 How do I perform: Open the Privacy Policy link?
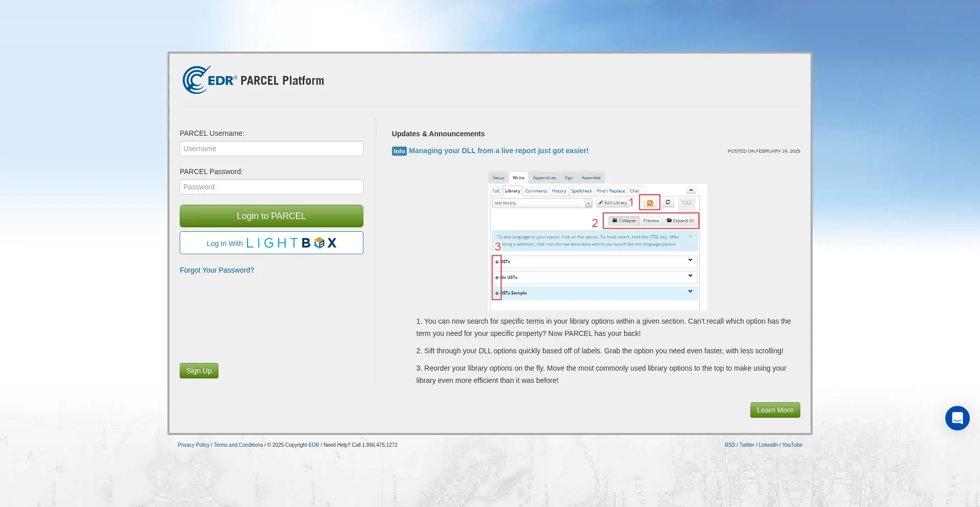193,445
